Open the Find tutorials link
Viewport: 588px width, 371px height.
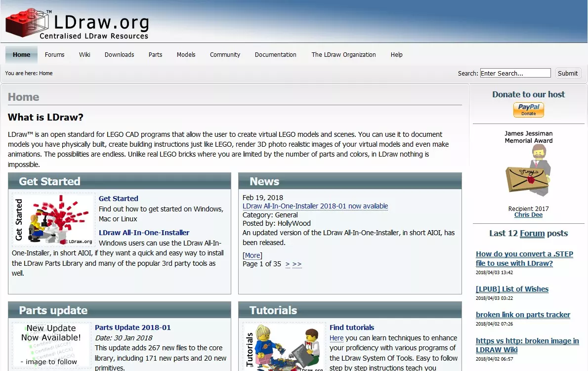[x=351, y=328]
